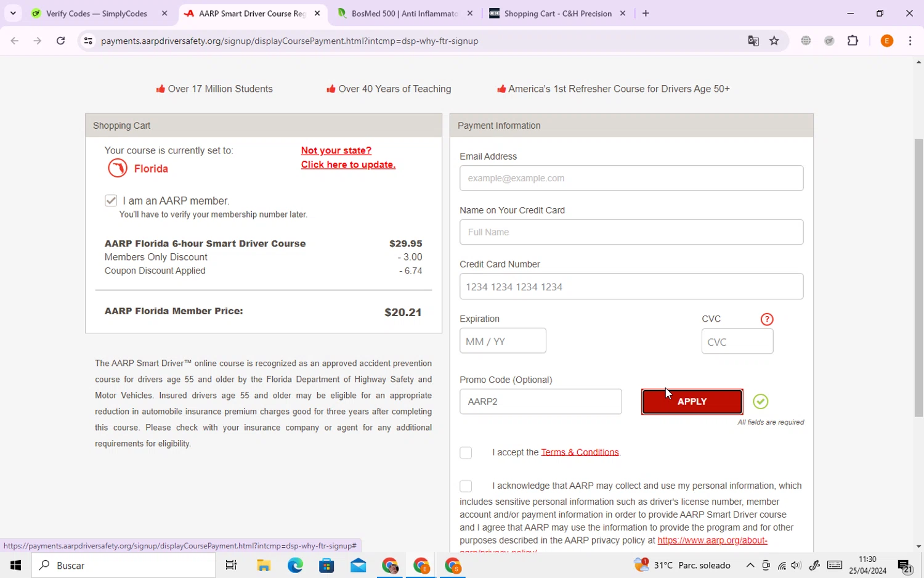Close the BosMed 500 tab
This screenshot has height=578, width=924.
click(x=470, y=14)
